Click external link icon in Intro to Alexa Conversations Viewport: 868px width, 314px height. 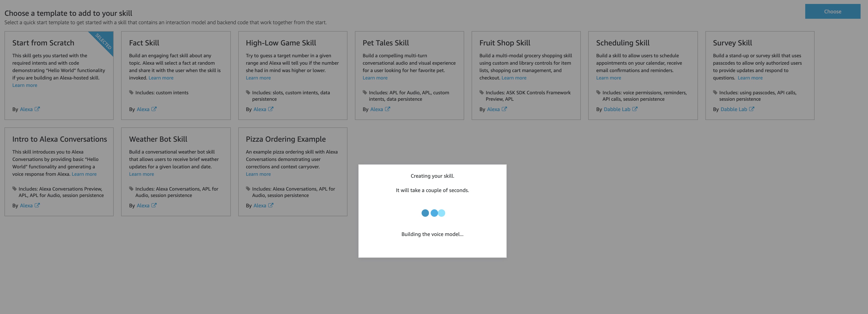click(x=37, y=205)
